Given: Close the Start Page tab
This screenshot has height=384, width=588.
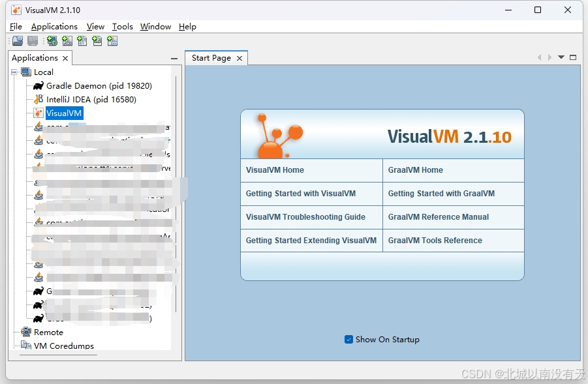Looking at the screenshot, I should point(240,59).
